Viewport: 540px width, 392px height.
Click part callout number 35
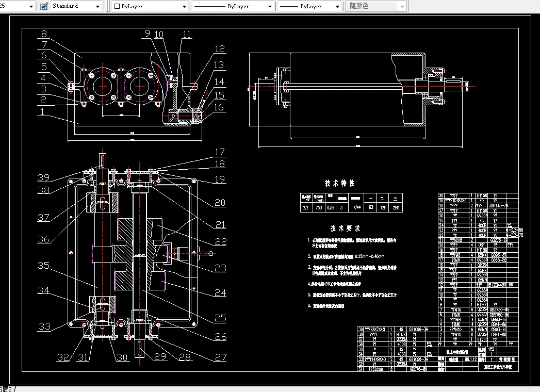[44, 266]
